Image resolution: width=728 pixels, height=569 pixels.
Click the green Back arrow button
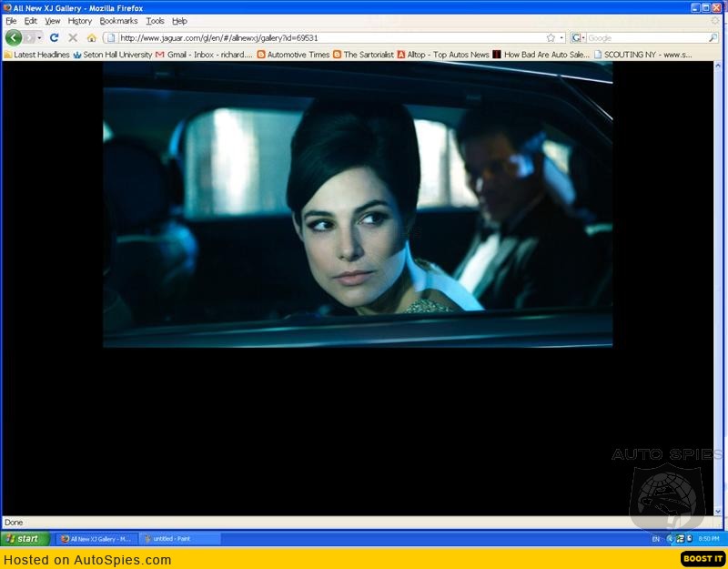pos(14,37)
